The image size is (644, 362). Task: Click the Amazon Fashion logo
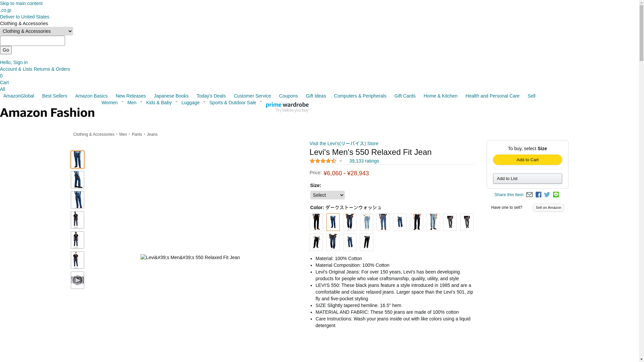pos(47,113)
